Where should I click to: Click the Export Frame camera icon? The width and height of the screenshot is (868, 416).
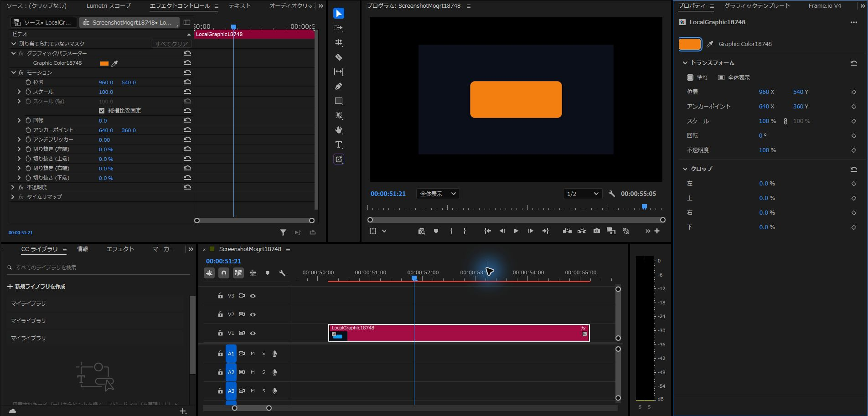[x=596, y=231]
